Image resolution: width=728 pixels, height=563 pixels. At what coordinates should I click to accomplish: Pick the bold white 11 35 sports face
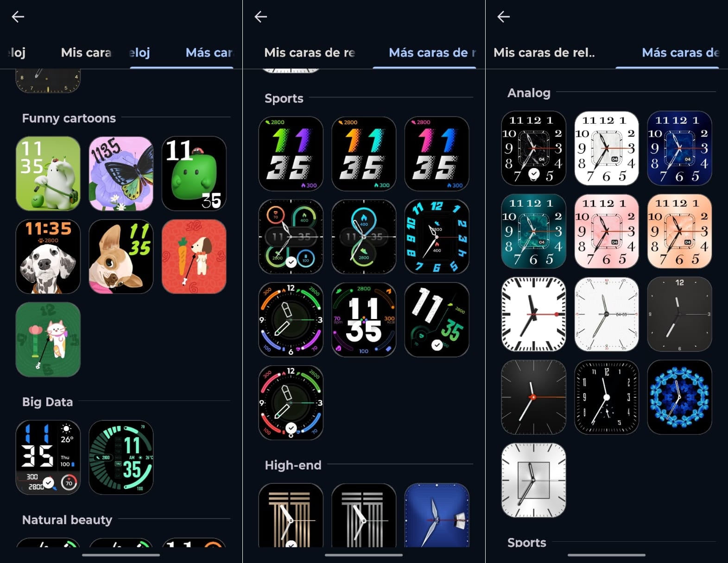pos(364,319)
